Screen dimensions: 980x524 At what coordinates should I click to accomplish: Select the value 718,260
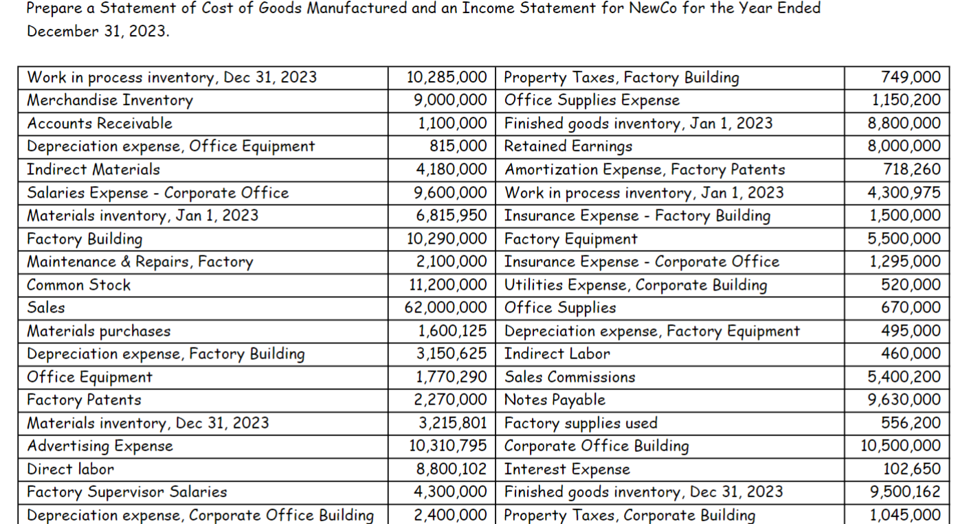coord(912,170)
